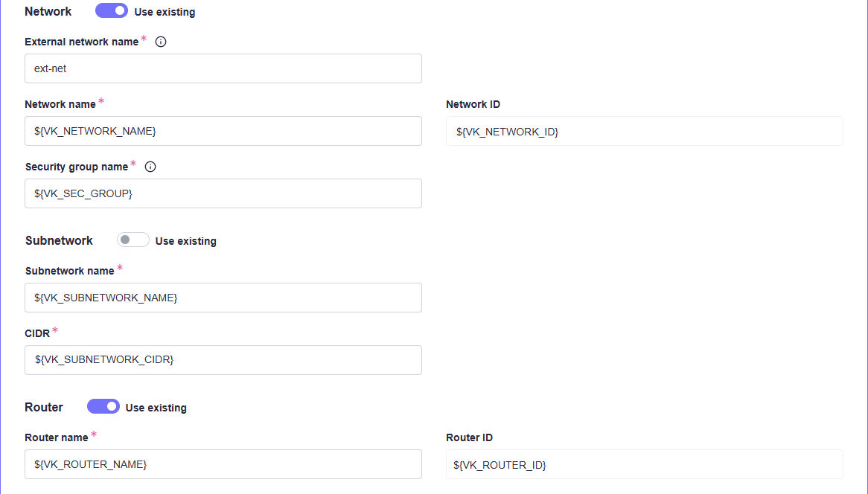
Task: Enable the Subnetwork 'Use existing' toggle
Action: coord(133,240)
